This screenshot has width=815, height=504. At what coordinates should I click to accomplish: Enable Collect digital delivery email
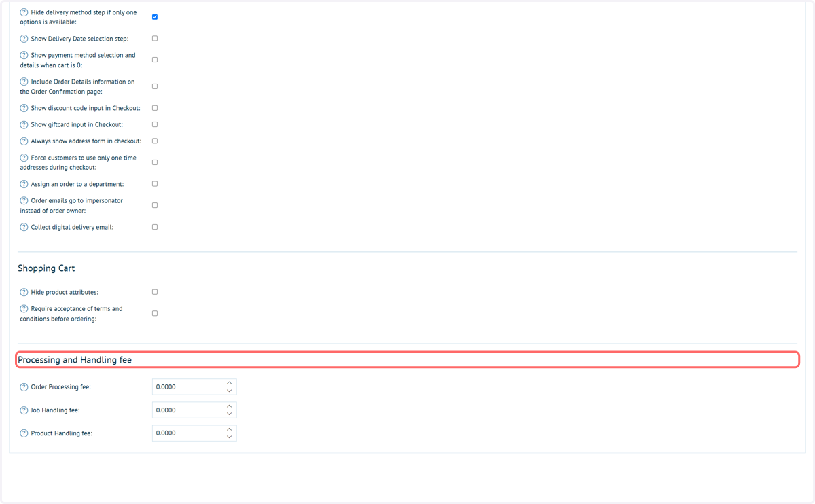point(155,227)
